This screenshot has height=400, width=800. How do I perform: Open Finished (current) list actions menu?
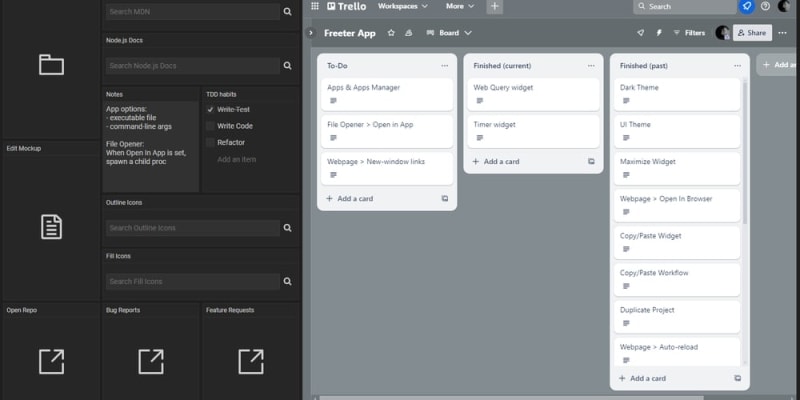point(590,66)
